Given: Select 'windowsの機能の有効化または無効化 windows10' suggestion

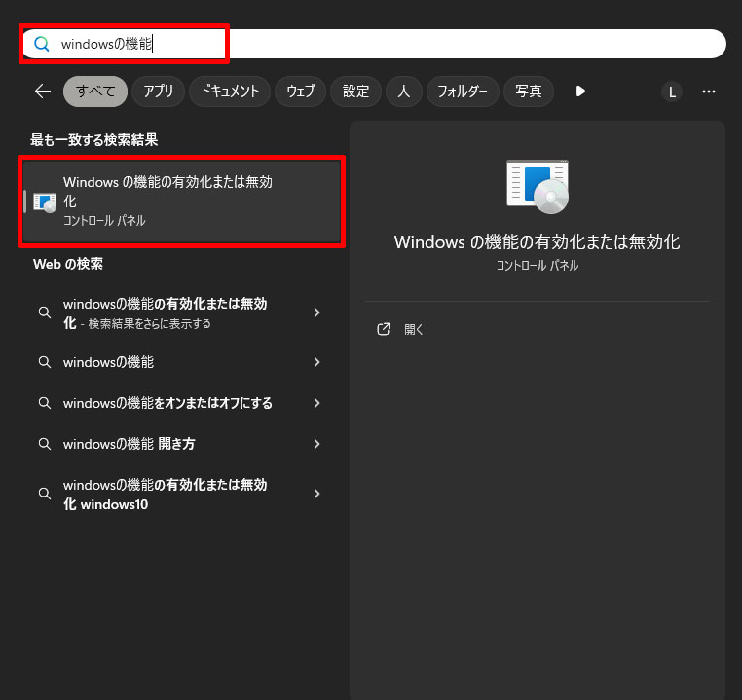Looking at the screenshot, I should point(166,494).
